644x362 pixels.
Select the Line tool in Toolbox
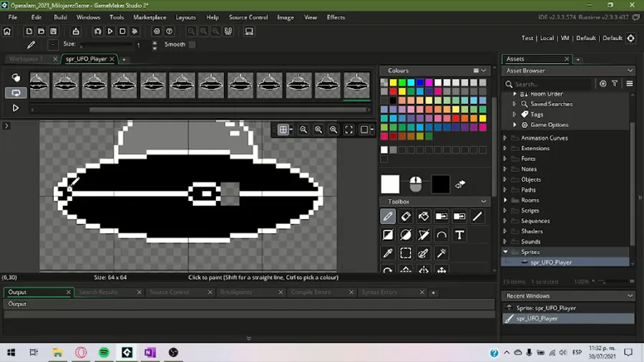coord(477,216)
